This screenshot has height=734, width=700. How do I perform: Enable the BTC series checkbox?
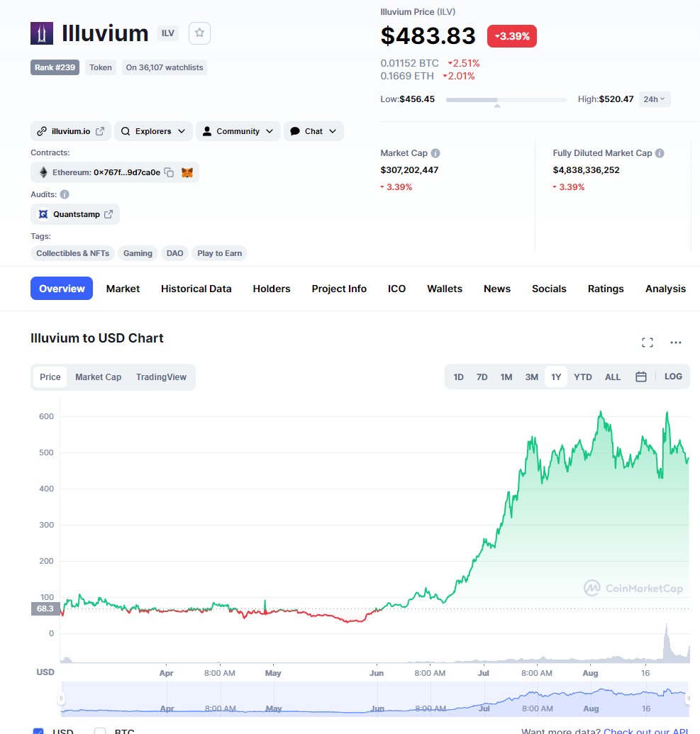[100, 730]
